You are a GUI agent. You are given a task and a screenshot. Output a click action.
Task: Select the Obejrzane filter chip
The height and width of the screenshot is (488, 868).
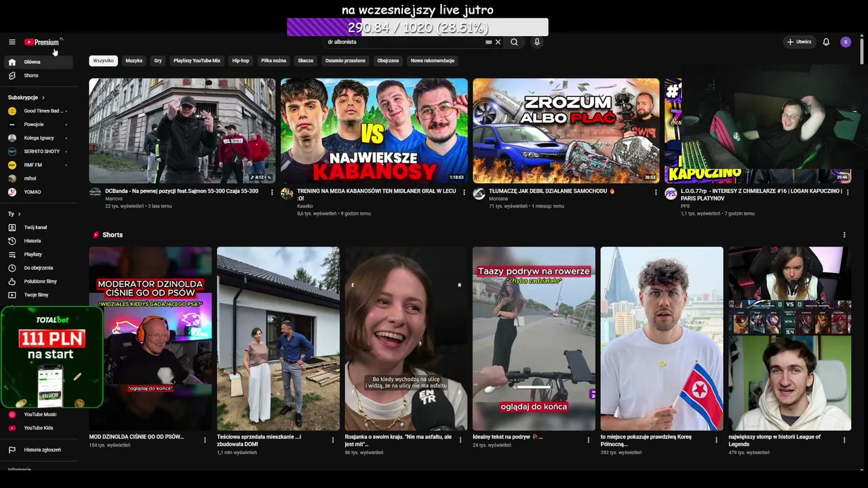coord(388,60)
